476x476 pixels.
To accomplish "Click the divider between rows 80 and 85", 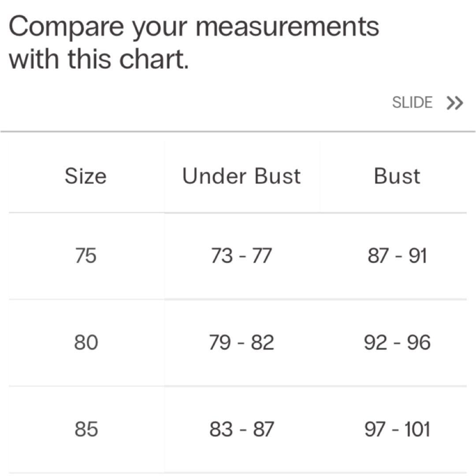I will click(238, 386).
